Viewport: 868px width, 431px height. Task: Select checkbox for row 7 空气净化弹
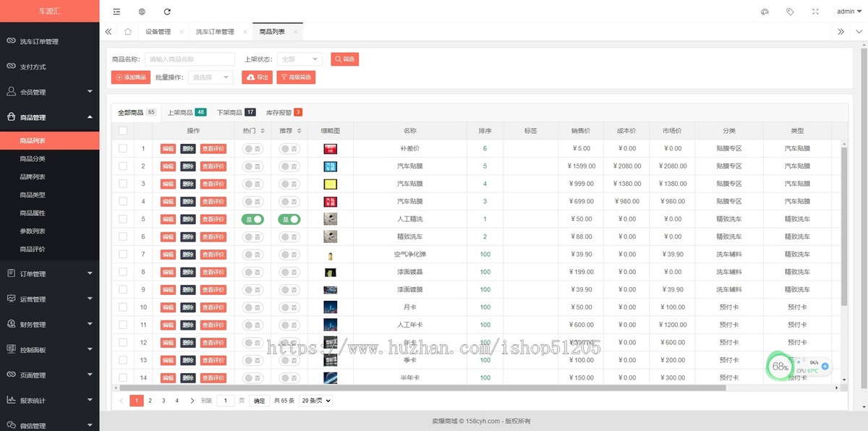click(x=123, y=254)
